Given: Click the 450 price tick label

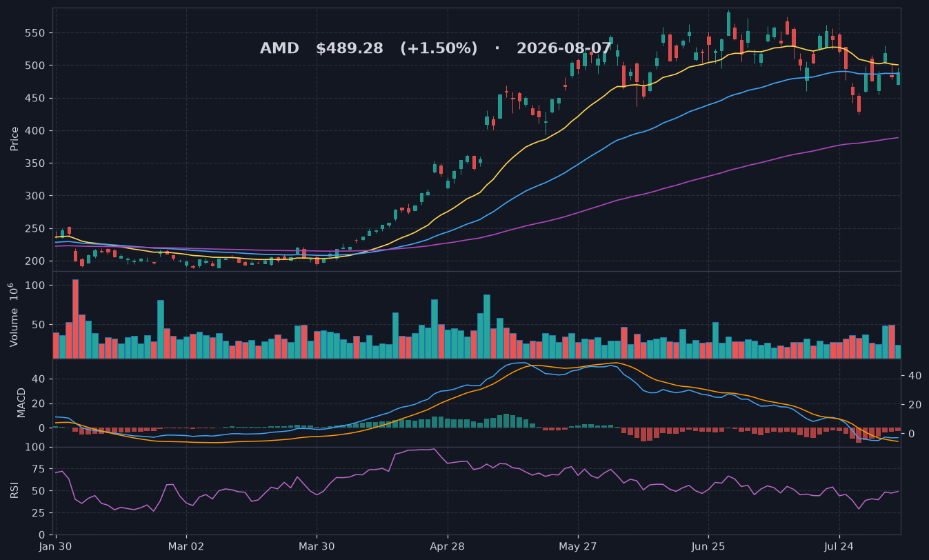Looking at the screenshot, I should 36,99.
